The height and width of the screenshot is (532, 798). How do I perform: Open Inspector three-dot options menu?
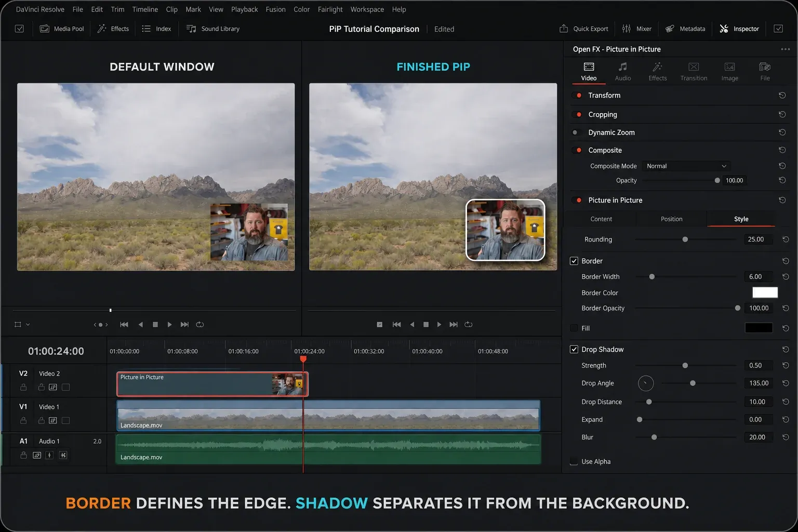tap(785, 49)
